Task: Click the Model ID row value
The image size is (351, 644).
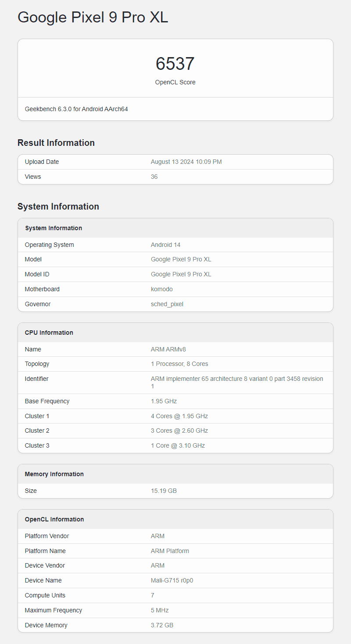Action: (x=181, y=274)
